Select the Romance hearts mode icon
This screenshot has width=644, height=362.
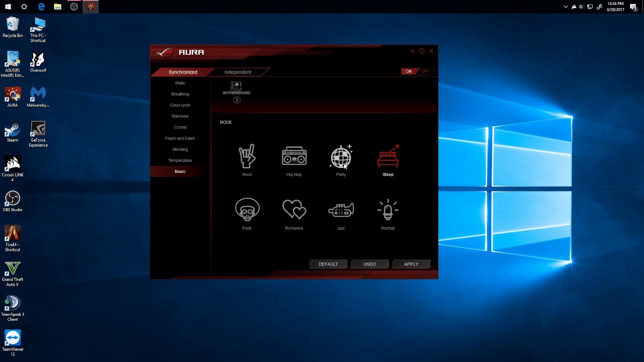(294, 210)
